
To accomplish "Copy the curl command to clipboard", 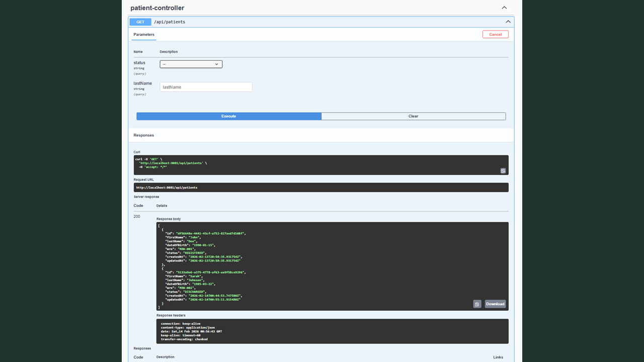I will point(503,171).
